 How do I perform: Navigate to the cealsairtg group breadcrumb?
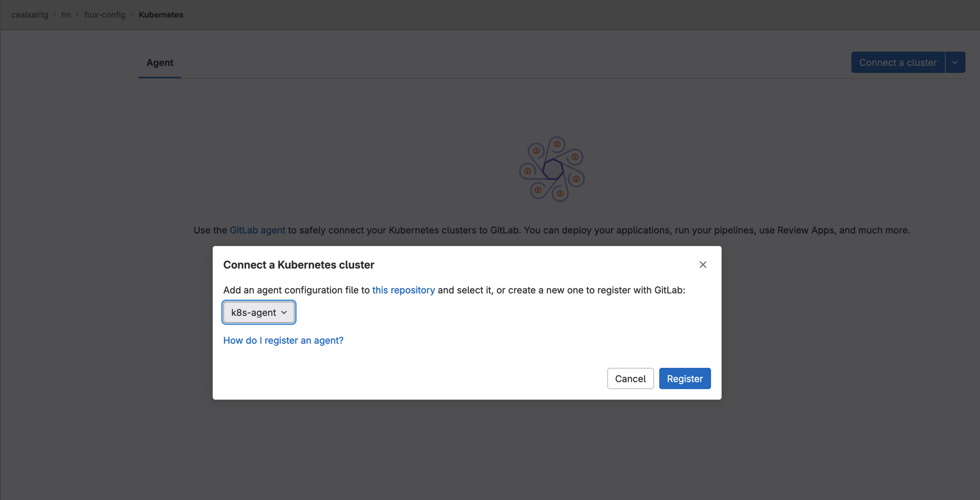(x=29, y=14)
